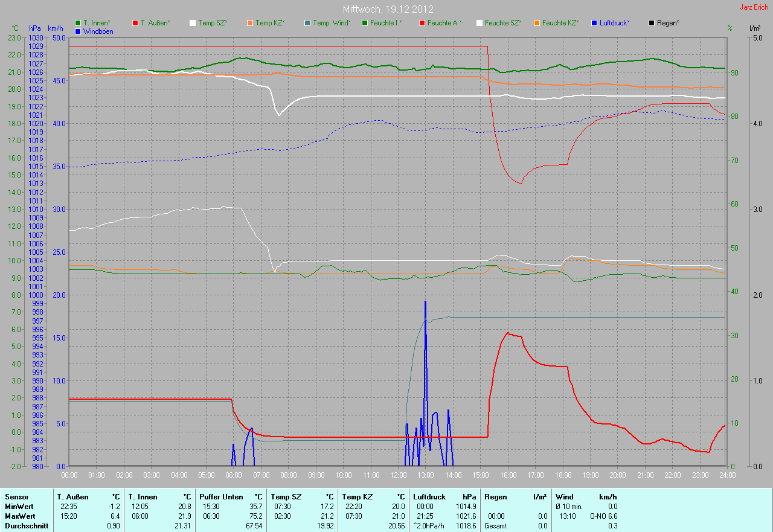Click the blue Windböen legend swatch

point(78,31)
